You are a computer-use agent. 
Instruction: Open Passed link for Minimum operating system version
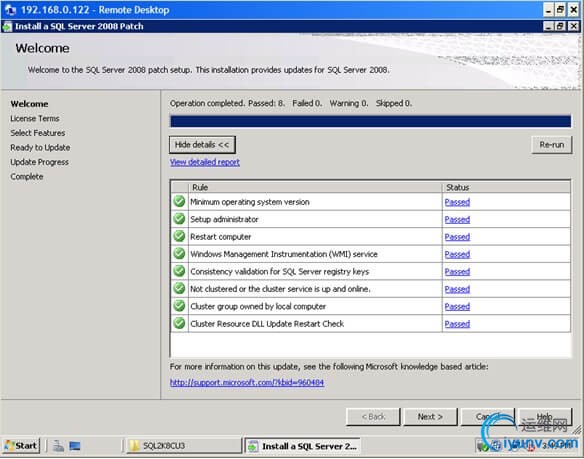(x=457, y=202)
